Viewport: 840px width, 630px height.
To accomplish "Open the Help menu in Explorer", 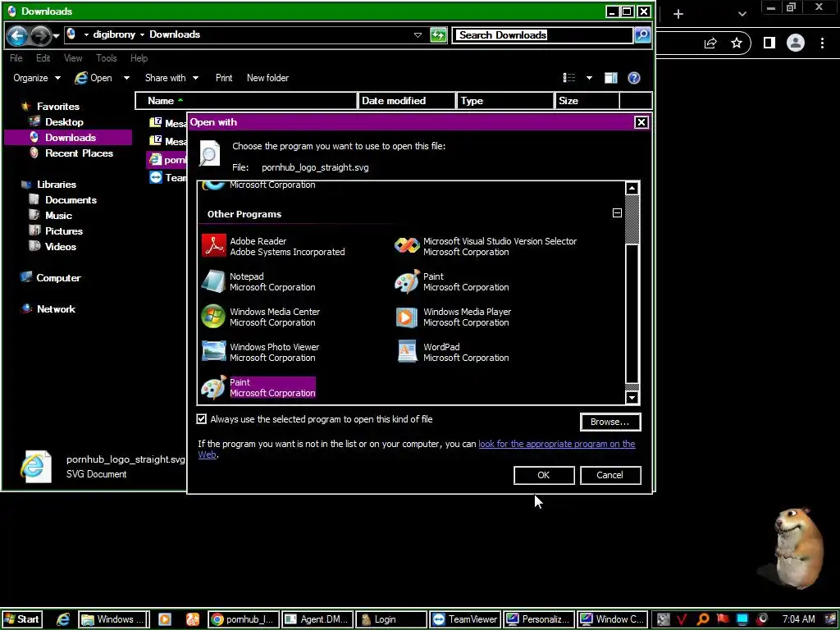I will click(x=139, y=58).
